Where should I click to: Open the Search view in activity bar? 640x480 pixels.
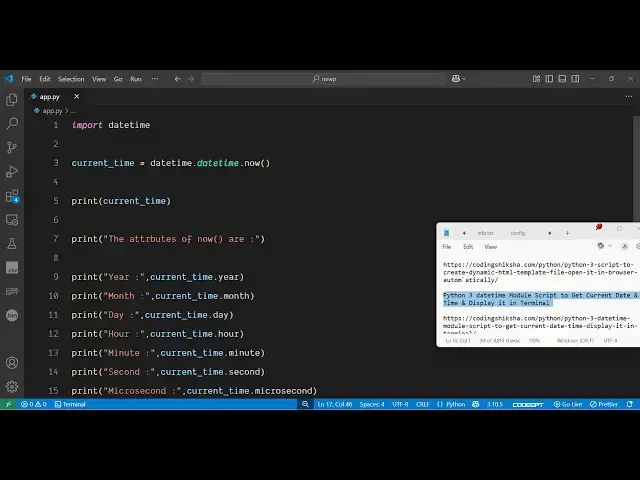pos(12,123)
